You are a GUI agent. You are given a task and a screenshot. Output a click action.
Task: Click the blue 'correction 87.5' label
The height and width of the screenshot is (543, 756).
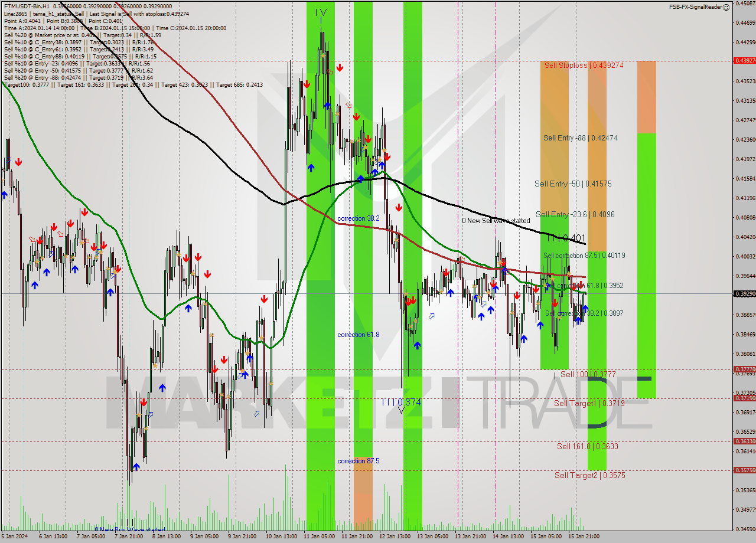tap(359, 461)
